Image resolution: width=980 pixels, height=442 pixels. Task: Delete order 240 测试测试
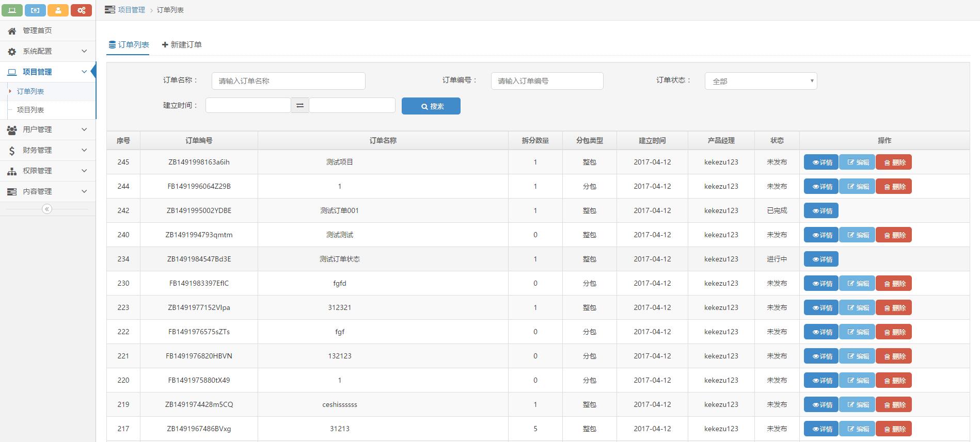click(x=894, y=235)
